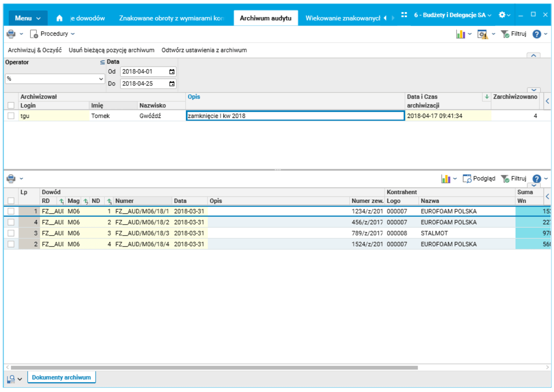
Task: Click the horizontal scrollbar at the bottom
Action: pos(214,367)
